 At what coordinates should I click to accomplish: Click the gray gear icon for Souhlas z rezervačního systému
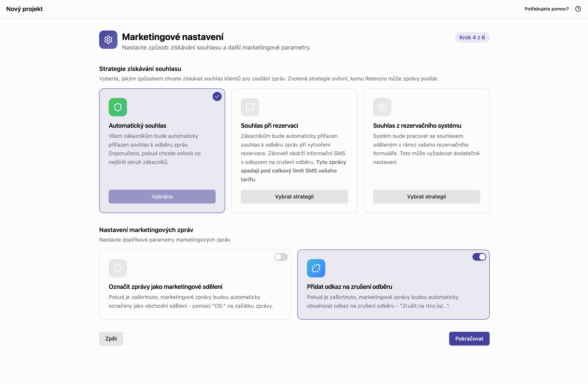[382, 107]
